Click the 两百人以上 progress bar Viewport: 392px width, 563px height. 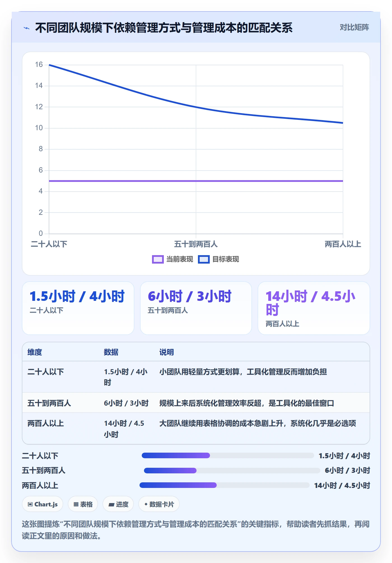pyautogui.click(x=224, y=485)
